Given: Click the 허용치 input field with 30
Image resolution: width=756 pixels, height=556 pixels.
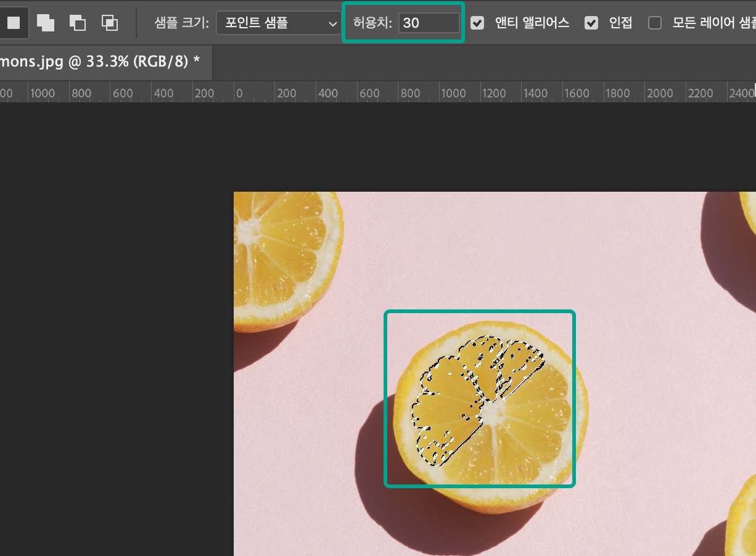Looking at the screenshot, I should 429,23.
